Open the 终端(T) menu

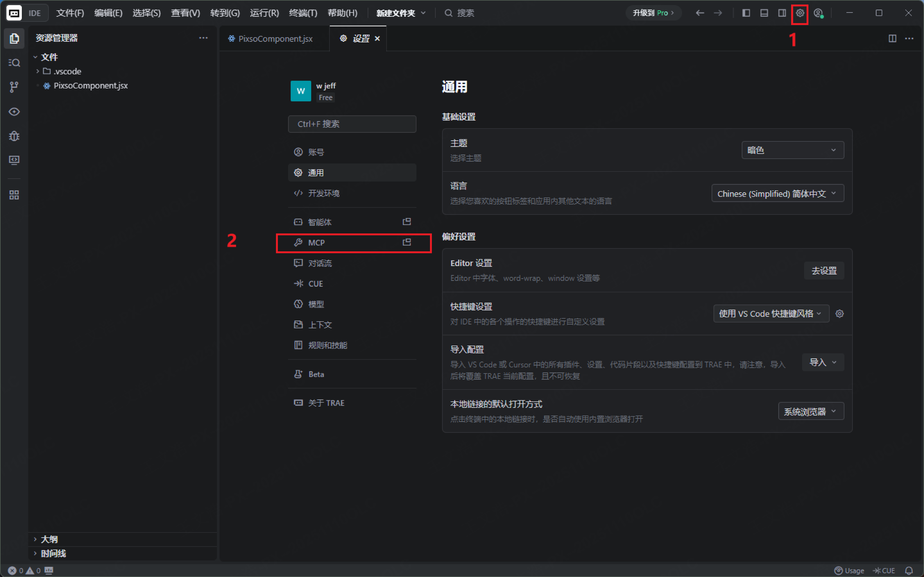coord(303,13)
